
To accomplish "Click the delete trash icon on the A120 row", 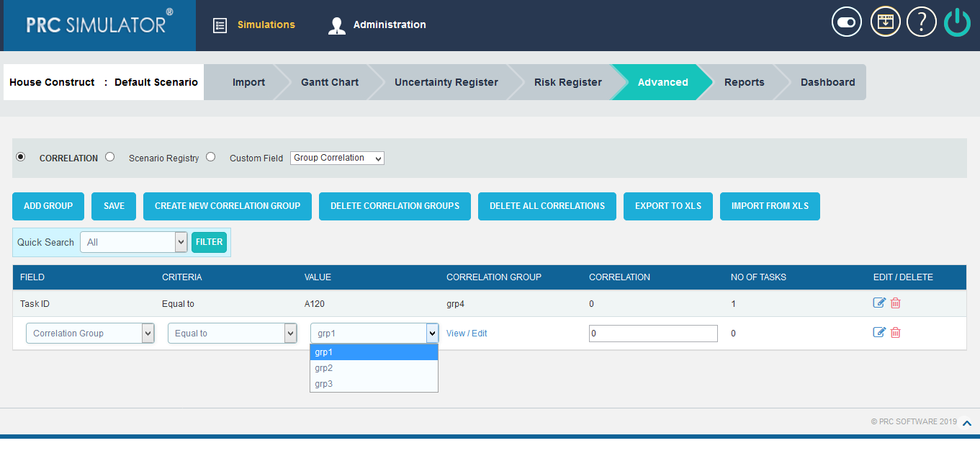I will [895, 303].
